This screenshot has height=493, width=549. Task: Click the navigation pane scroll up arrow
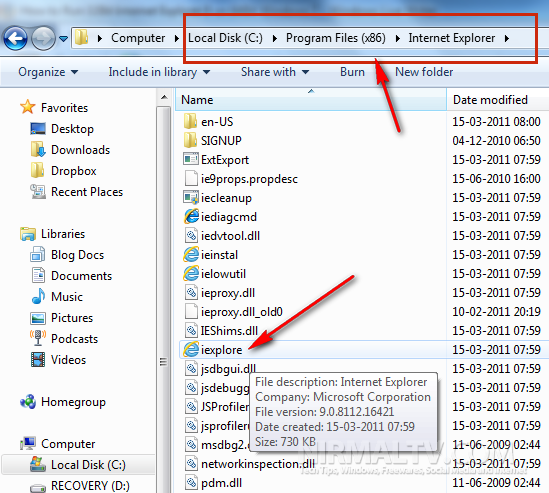[164, 97]
